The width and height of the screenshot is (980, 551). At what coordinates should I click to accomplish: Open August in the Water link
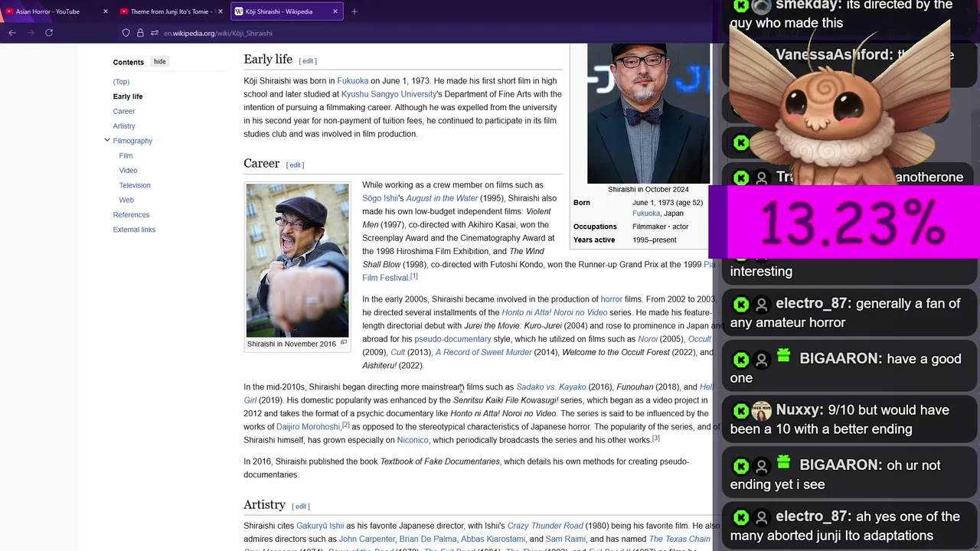click(442, 198)
